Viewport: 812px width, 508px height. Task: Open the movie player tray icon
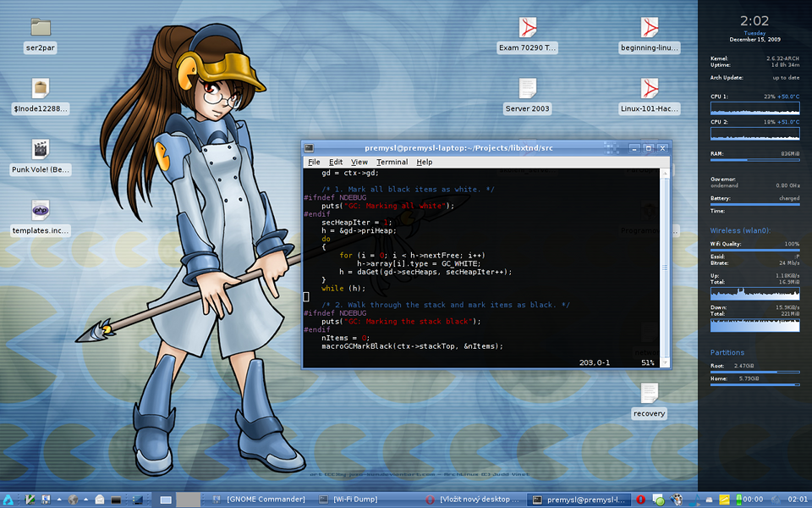click(x=677, y=500)
